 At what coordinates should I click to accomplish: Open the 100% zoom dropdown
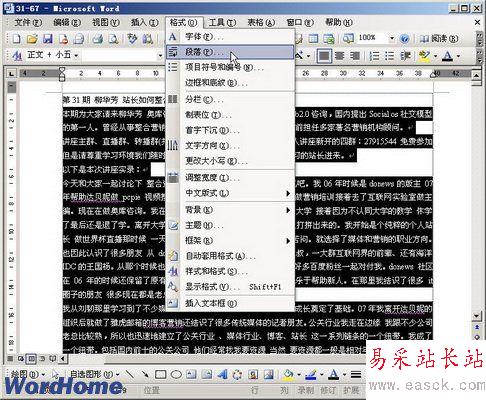pos(392,38)
